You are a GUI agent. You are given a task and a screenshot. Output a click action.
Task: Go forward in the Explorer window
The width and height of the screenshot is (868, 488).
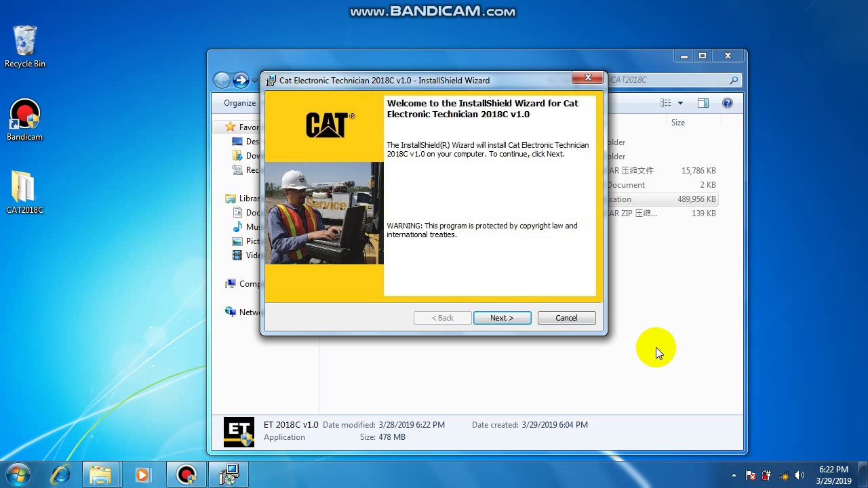tap(241, 80)
